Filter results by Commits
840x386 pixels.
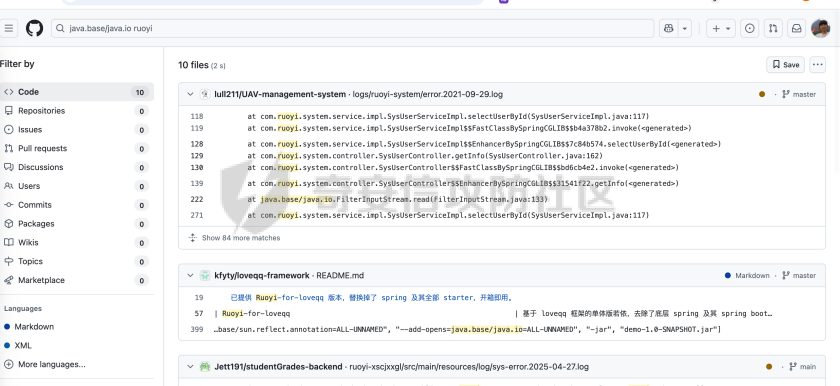click(77, 205)
